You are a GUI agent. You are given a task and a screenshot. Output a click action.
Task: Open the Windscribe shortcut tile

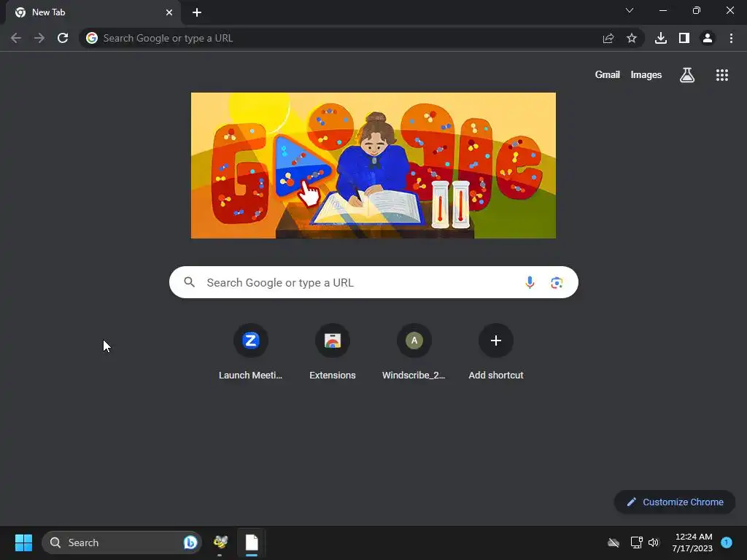[x=414, y=352]
